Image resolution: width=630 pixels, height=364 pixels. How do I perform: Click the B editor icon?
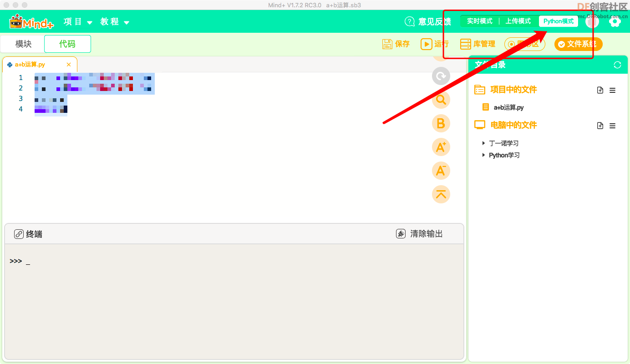click(441, 123)
